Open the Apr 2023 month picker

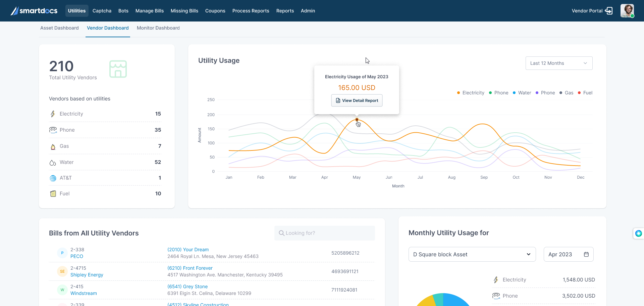(569, 254)
